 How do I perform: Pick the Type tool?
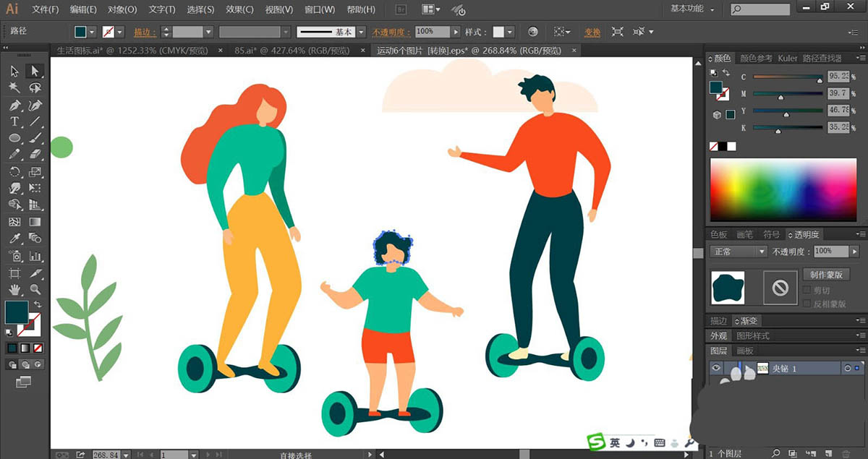pos(14,121)
